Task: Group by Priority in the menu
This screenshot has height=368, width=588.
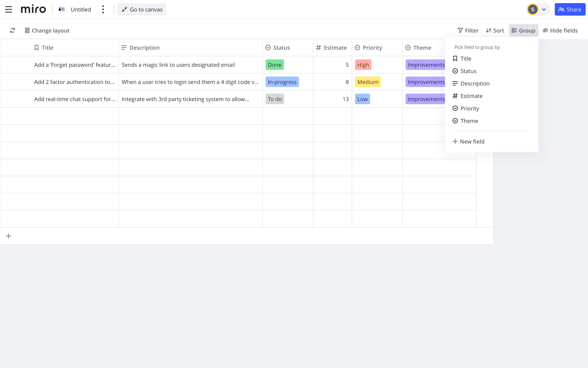Action: pos(491,109)
